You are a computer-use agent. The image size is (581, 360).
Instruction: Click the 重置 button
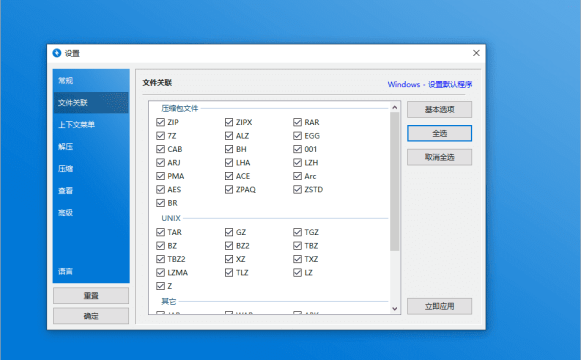[91, 296]
